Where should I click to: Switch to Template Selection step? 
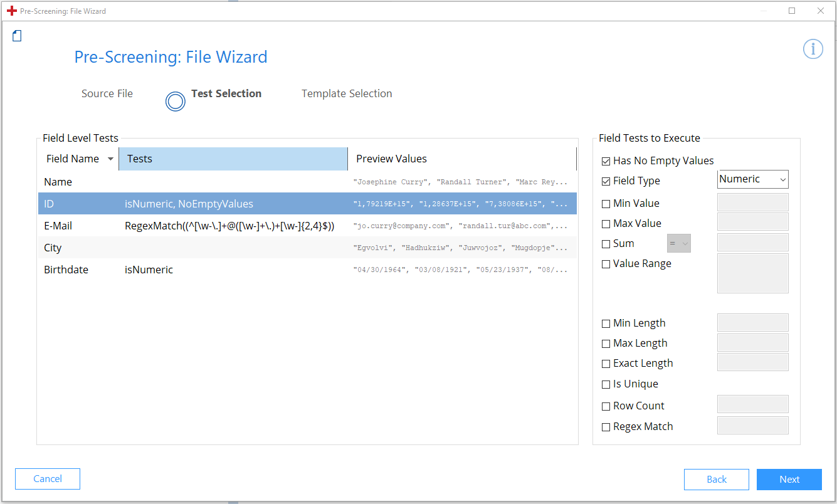pos(347,93)
